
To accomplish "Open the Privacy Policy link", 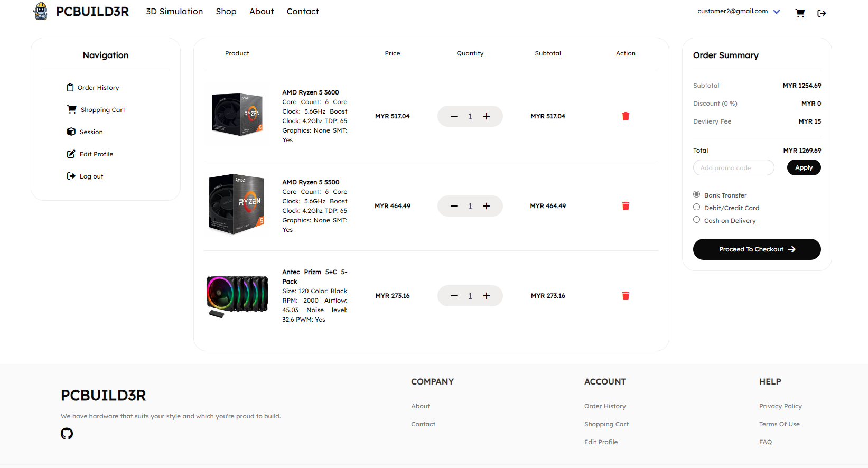I will (x=780, y=406).
